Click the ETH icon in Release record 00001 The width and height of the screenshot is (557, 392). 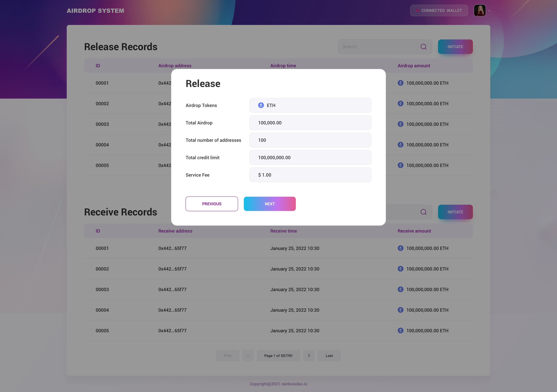pos(400,83)
